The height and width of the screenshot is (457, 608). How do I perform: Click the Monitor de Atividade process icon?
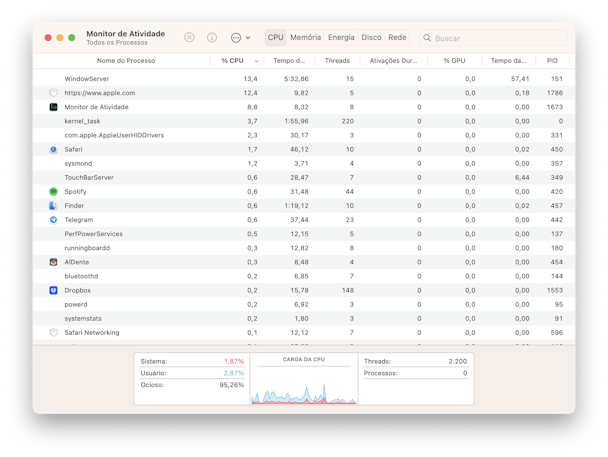[x=54, y=107]
